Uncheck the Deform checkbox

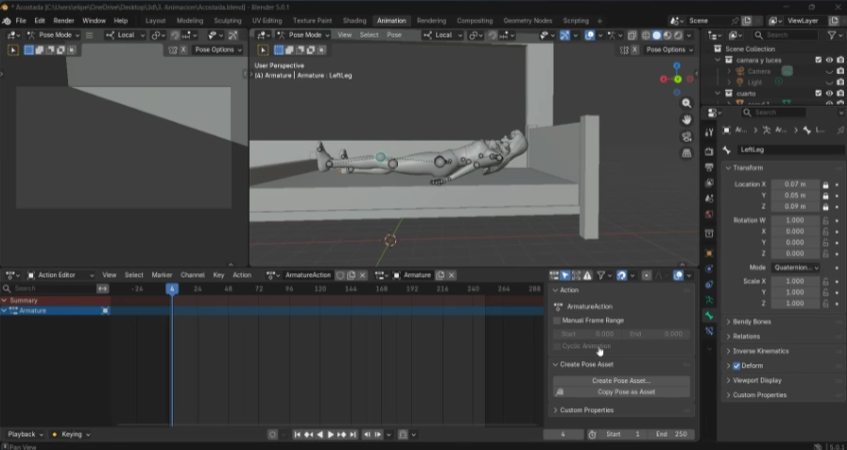click(x=737, y=366)
